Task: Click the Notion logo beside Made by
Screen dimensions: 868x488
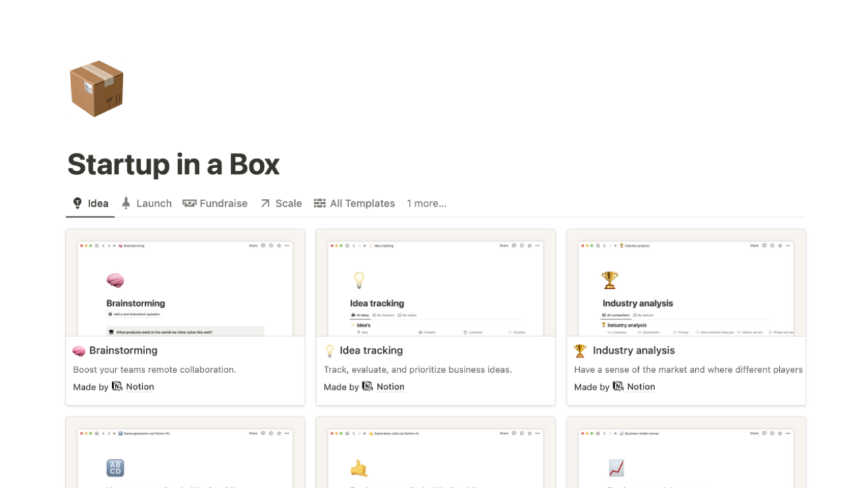Action: [117, 386]
